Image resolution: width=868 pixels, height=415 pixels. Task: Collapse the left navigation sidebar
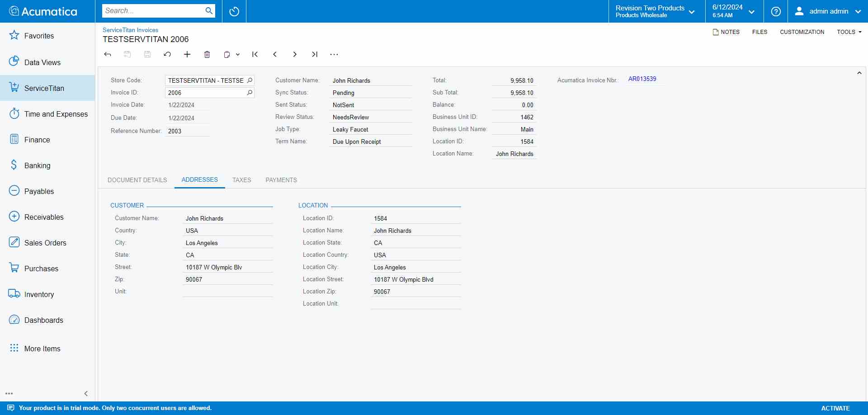pyautogui.click(x=86, y=393)
